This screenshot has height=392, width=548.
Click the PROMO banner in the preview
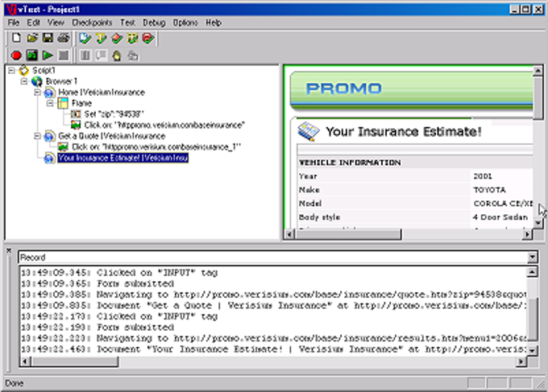click(x=412, y=89)
